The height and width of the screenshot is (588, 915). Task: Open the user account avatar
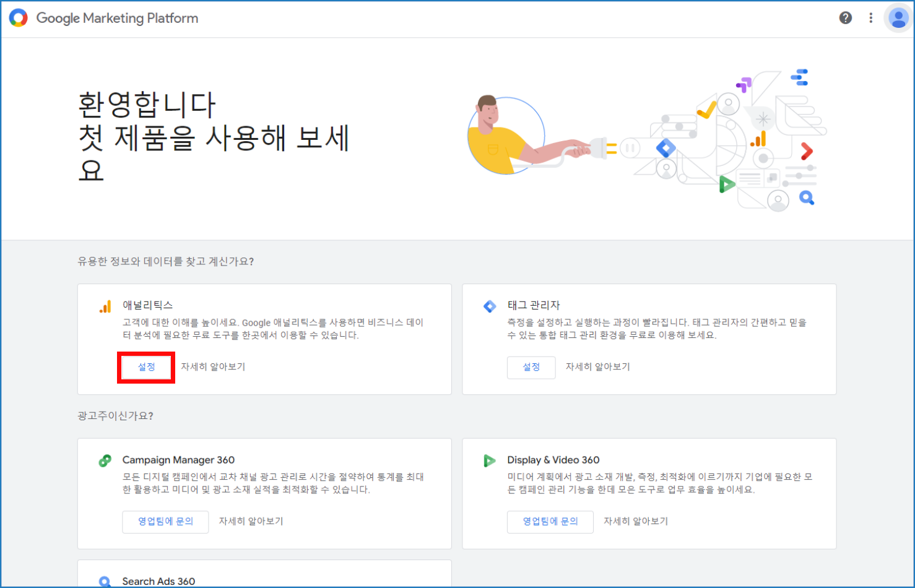point(898,18)
